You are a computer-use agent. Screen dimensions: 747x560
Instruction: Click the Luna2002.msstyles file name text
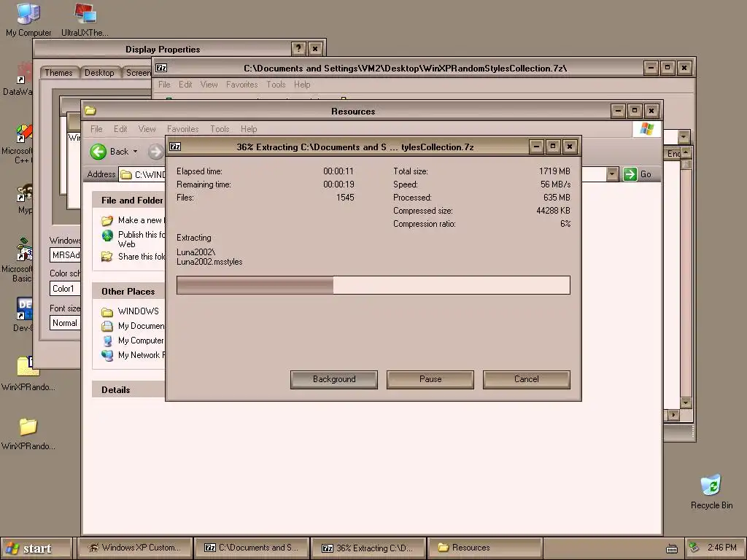tap(209, 262)
